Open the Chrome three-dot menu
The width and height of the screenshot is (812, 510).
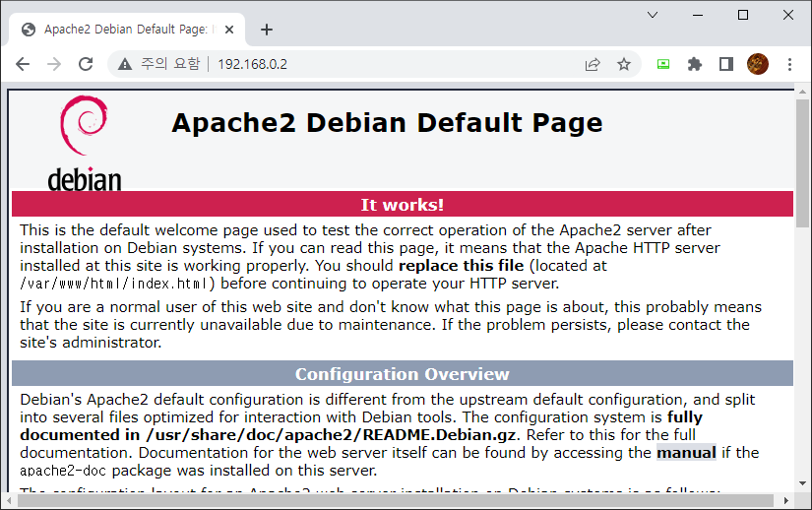point(789,64)
